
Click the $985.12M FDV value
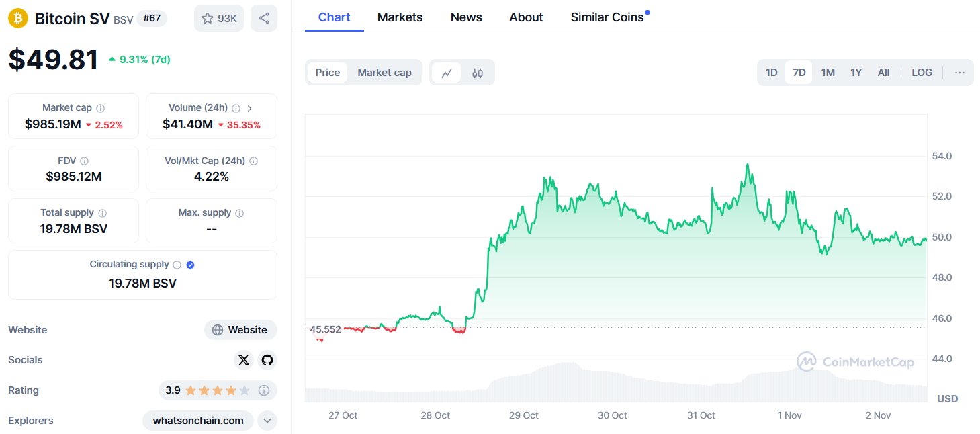point(74,177)
